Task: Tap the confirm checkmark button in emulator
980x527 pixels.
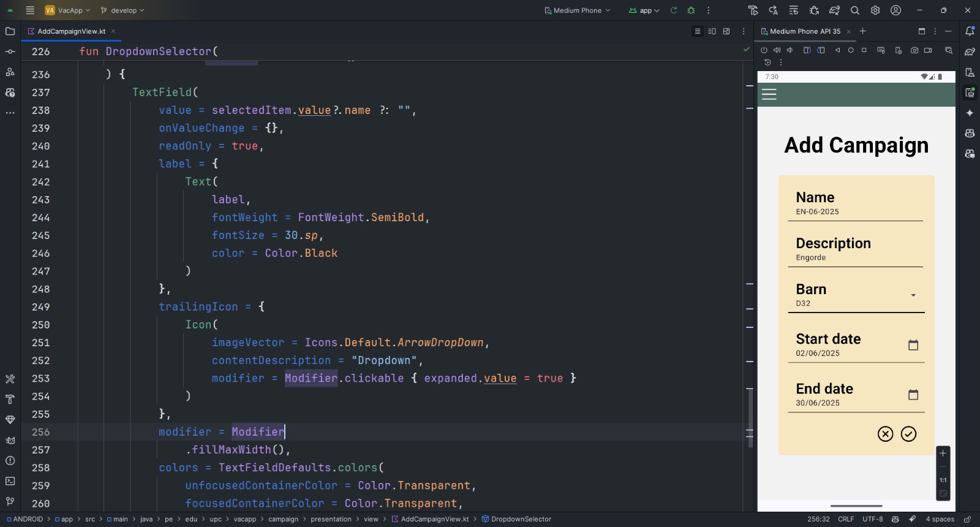Action: [908, 434]
